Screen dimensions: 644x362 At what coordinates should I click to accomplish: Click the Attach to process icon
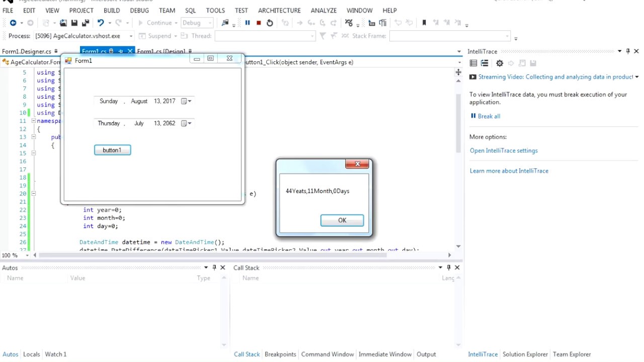pos(225,23)
